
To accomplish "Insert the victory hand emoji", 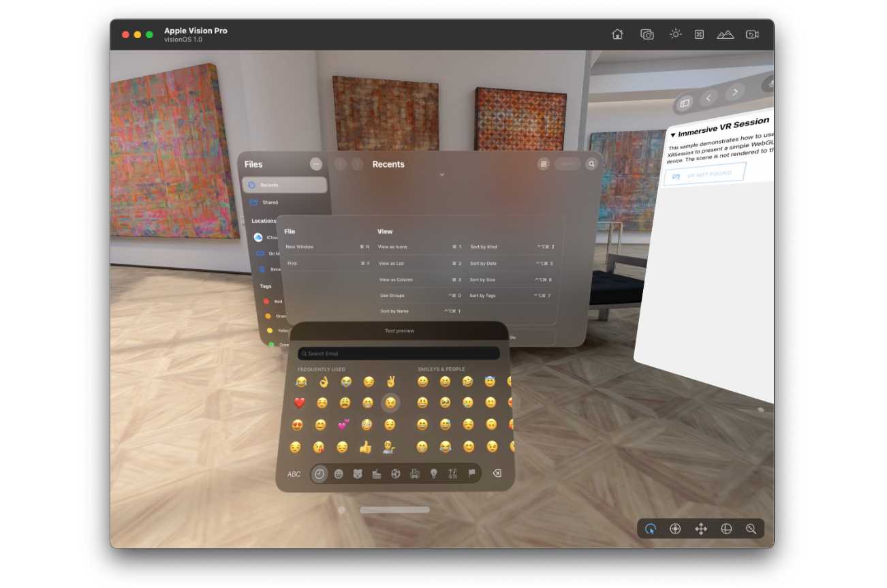I will click(391, 382).
